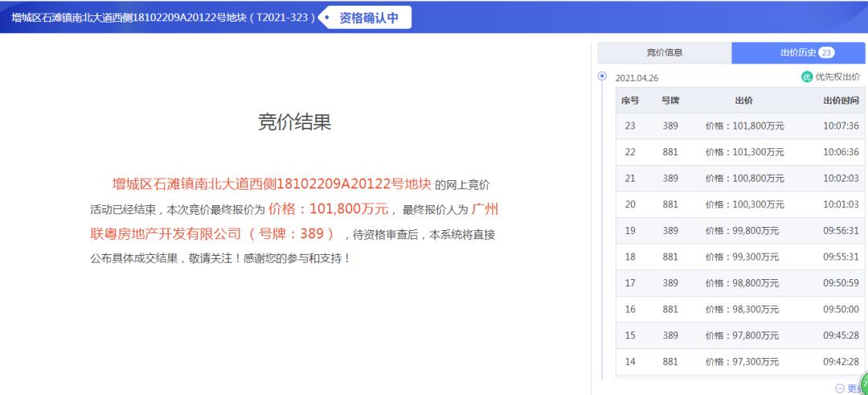Switch to the 竞价信息 tab
This screenshot has width=868, height=395.
[665, 53]
